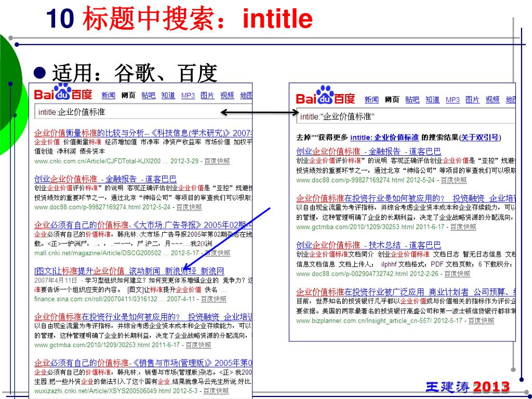Open 视频 tab in left Baidu window
This screenshot has height=399, width=532.
[228, 96]
